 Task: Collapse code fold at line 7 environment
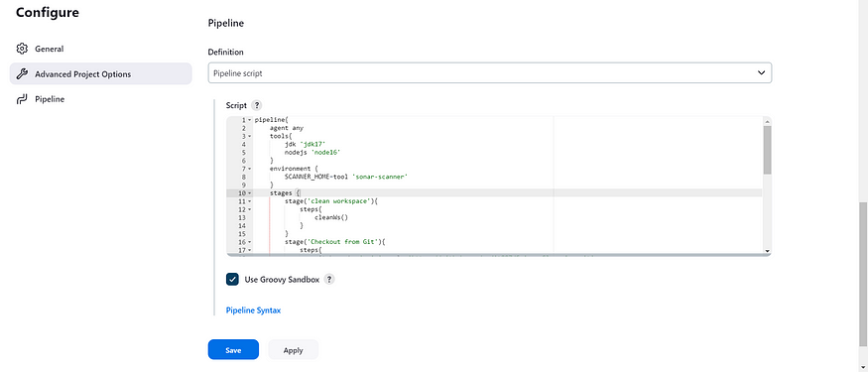(249, 169)
